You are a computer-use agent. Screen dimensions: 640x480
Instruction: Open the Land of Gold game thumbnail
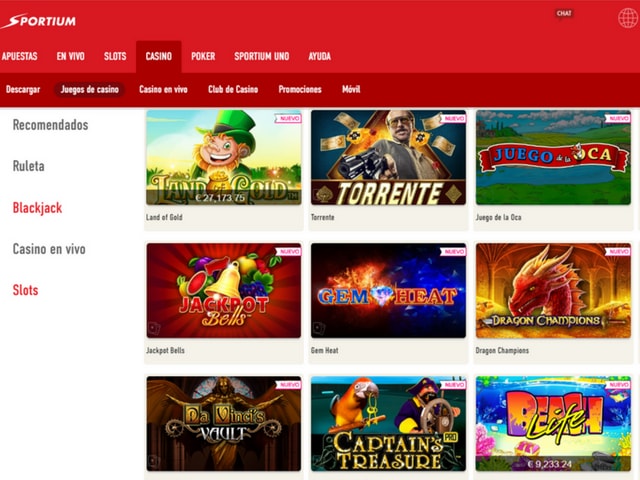tap(224, 158)
